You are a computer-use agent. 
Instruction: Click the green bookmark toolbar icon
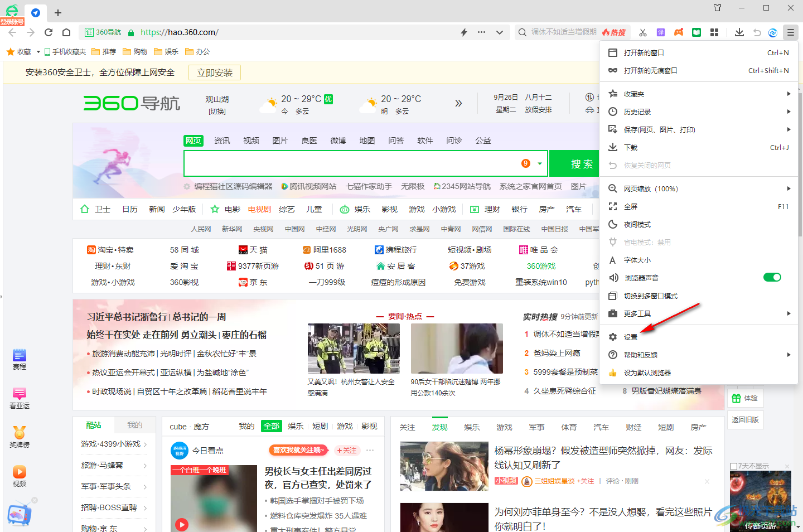click(x=696, y=32)
